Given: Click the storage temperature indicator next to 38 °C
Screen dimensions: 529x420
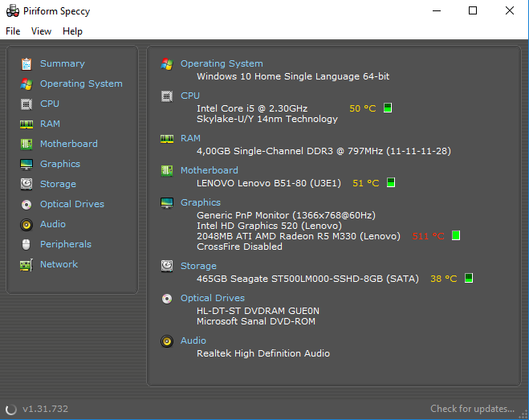Looking at the screenshot, I should 469,278.
